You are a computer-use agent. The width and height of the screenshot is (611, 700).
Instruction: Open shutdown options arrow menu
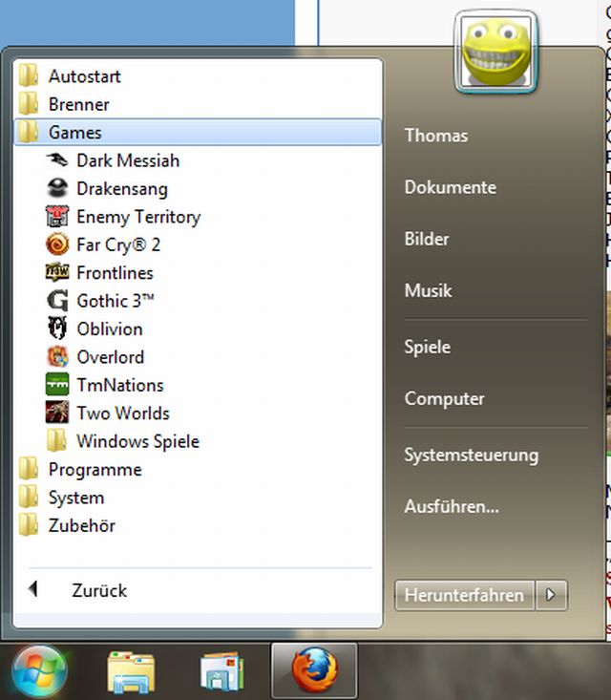[x=551, y=595]
